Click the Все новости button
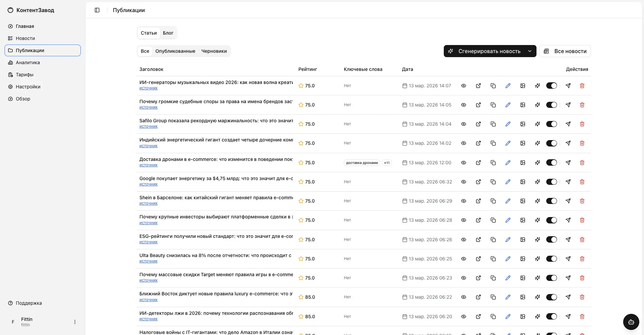 click(565, 51)
